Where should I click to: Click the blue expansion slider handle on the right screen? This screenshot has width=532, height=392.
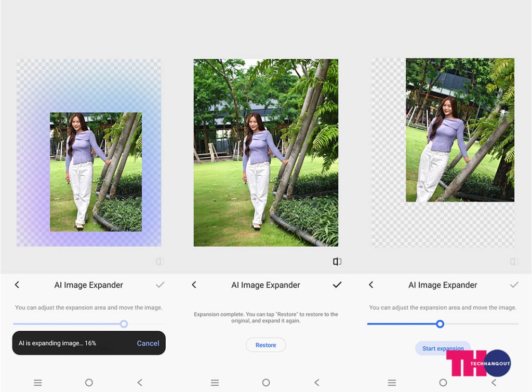pos(440,324)
